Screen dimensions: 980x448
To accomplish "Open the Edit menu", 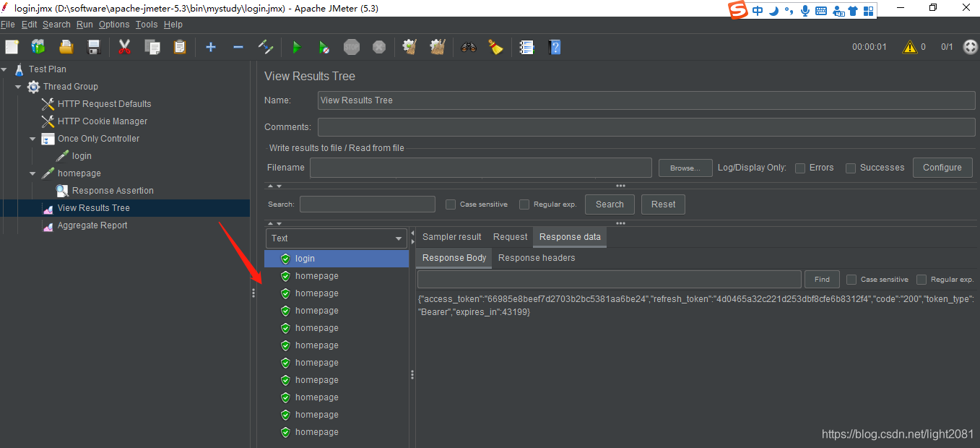I will (x=30, y=25).
